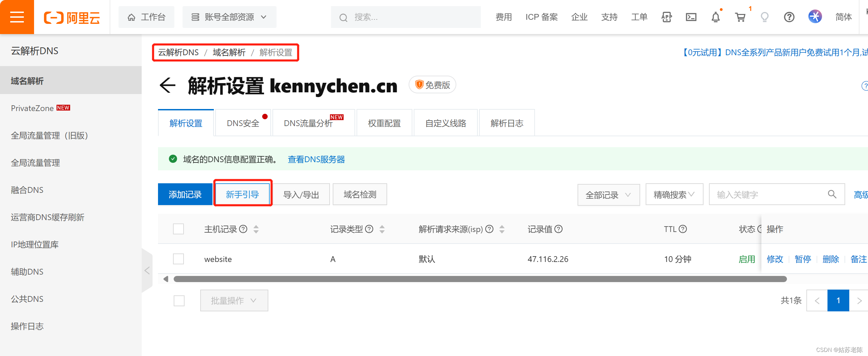The height and width of the screenshot is (356, 868).
Task: Switch to 解析日志 tab
Action: [x=507, y=123]
